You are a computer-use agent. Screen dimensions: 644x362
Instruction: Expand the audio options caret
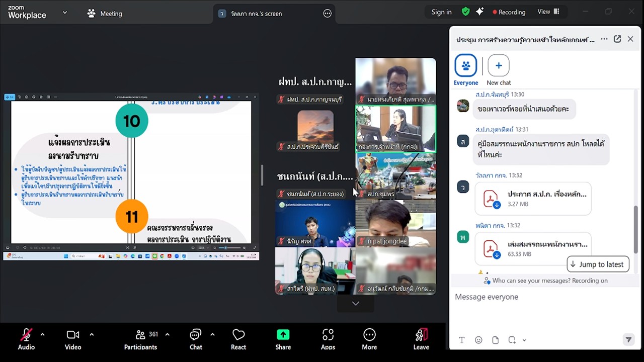[x=42, y=334]
